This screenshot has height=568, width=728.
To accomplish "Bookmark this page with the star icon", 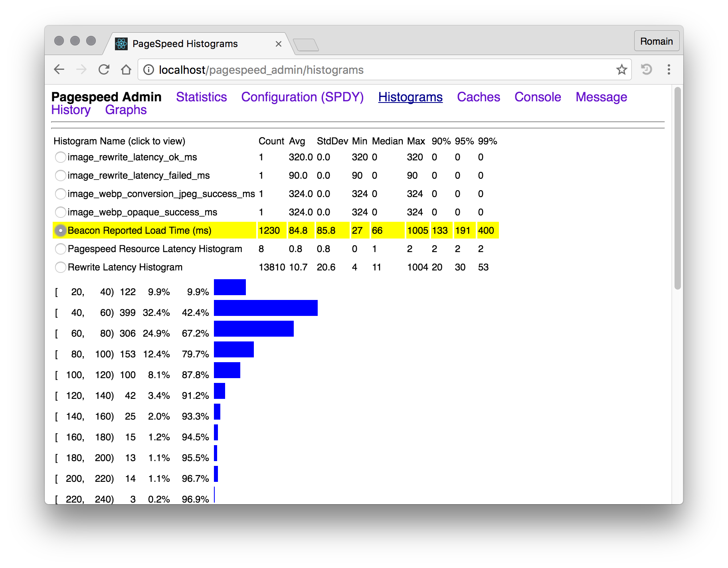I will pos(621,69).
